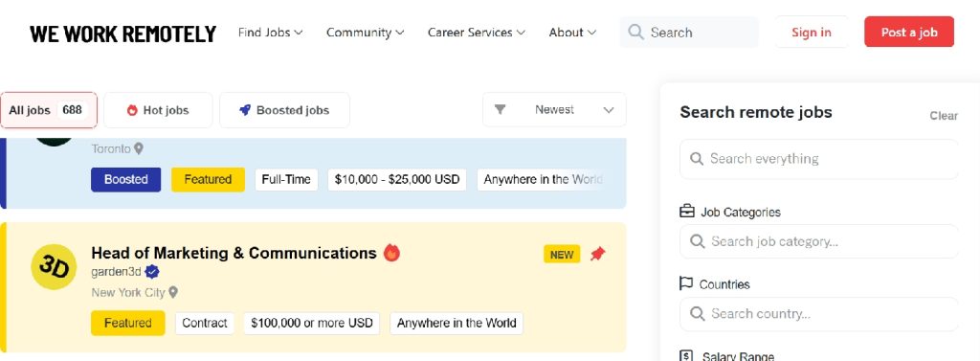Screen dimensions: 980x361
Task: Open the We Work Remotely home logo
Action: click(x=122, y=34)
